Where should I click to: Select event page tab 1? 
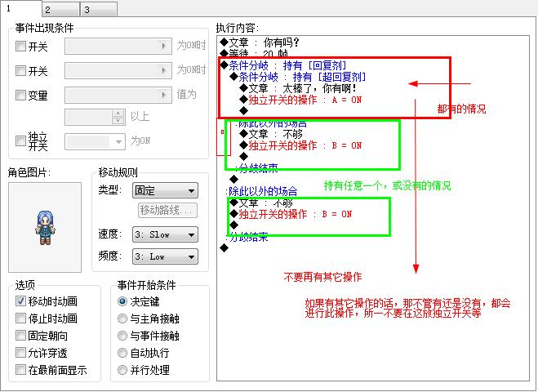tap(20, 8)
